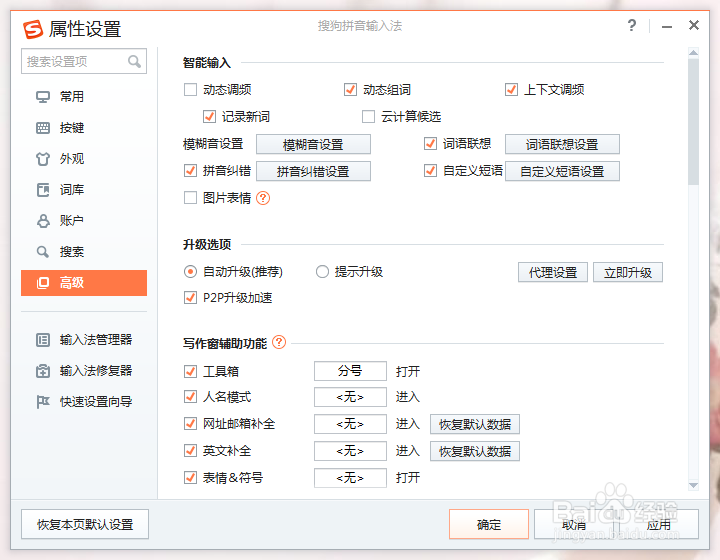Click the search magnifier icon in search box

click(x=134, y=61)
